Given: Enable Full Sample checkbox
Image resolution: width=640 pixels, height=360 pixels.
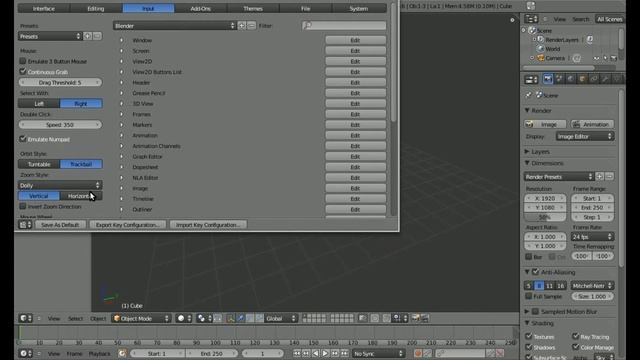Looking at the screenshot, I should 529,296.
